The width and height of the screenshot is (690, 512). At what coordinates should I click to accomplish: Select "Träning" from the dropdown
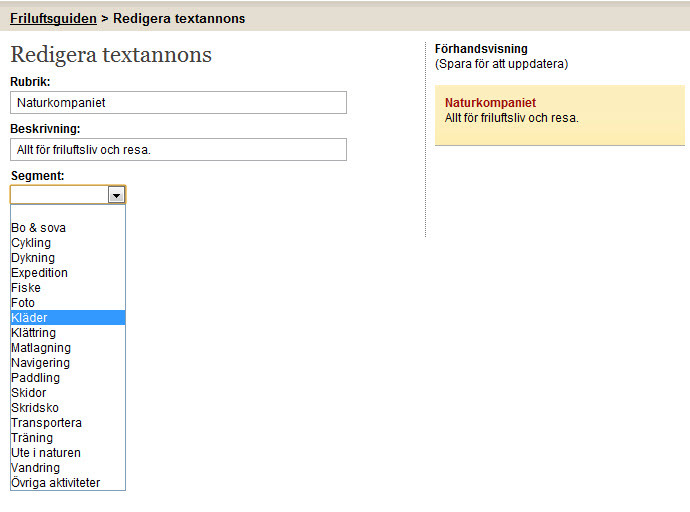pos(68,438)
